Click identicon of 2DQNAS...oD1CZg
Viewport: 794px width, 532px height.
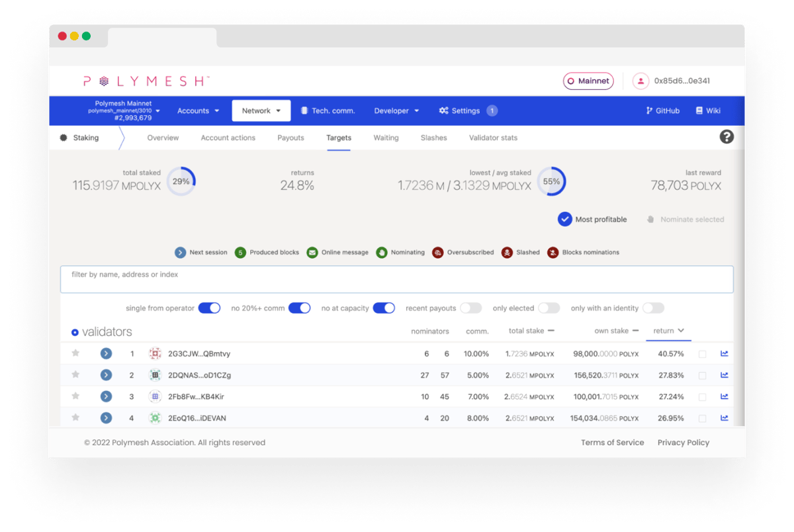pyautogui.click(x=155, y=375)
